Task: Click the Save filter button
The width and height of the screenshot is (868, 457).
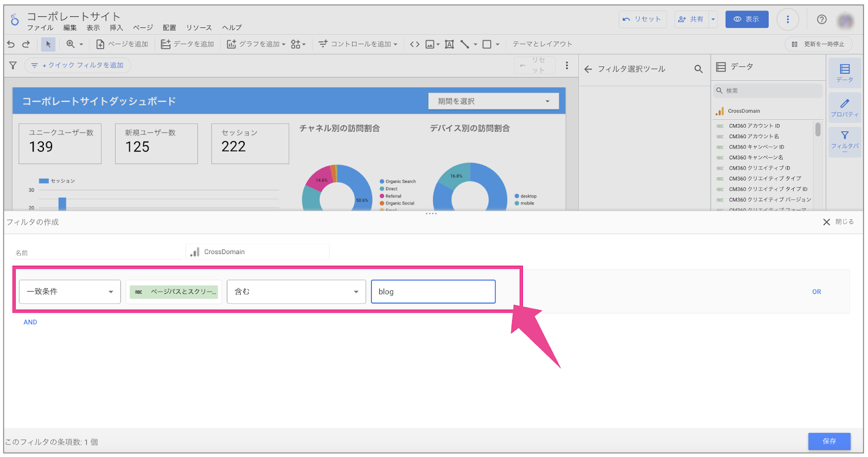Action: (x=829, y=441)
